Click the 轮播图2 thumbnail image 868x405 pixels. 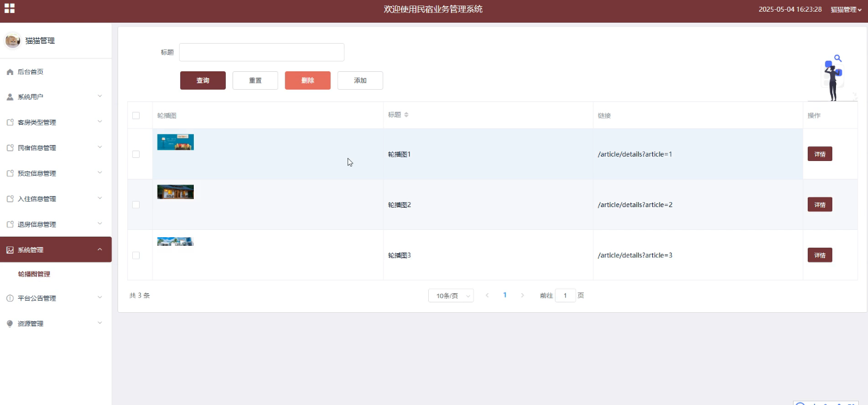point(175,192)
